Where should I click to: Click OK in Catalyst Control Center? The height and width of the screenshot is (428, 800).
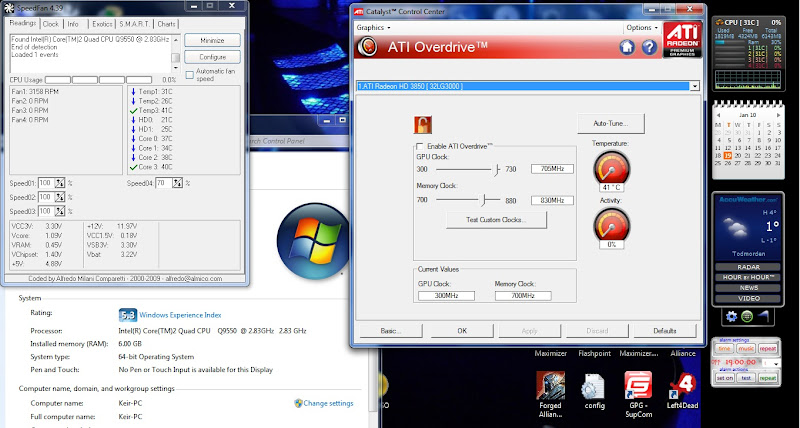462,331
